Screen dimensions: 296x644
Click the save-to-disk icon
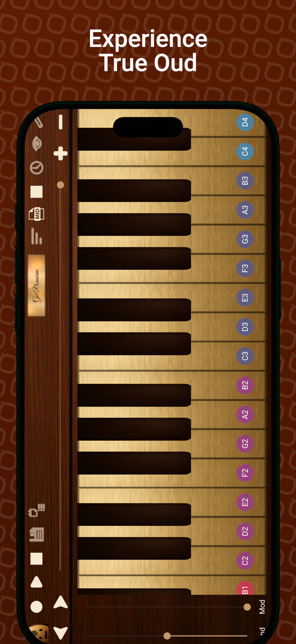click(x=37, y=534)
